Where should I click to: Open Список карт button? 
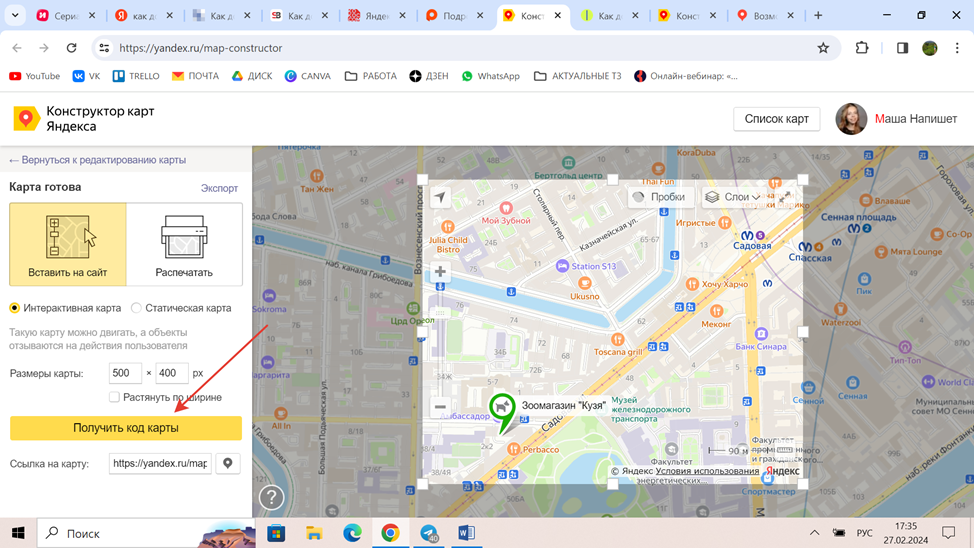point(776,119)
